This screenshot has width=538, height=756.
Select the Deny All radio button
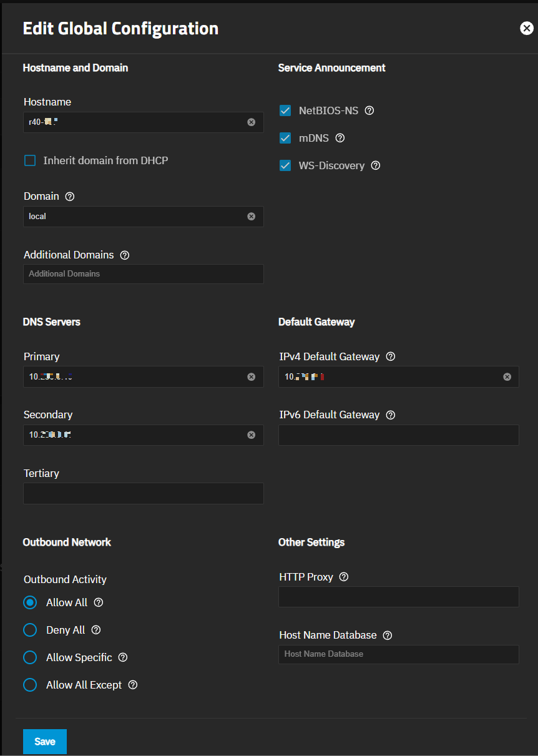tap(30, 630)
